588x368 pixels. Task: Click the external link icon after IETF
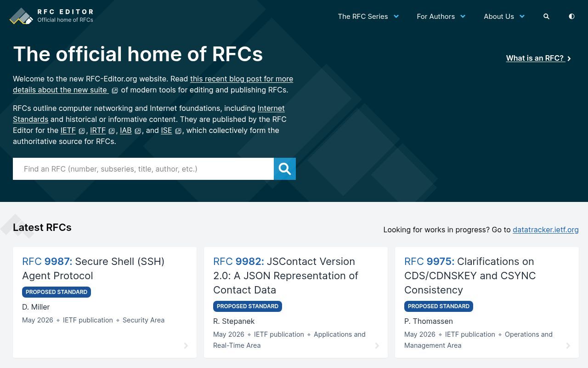(82, 131)
